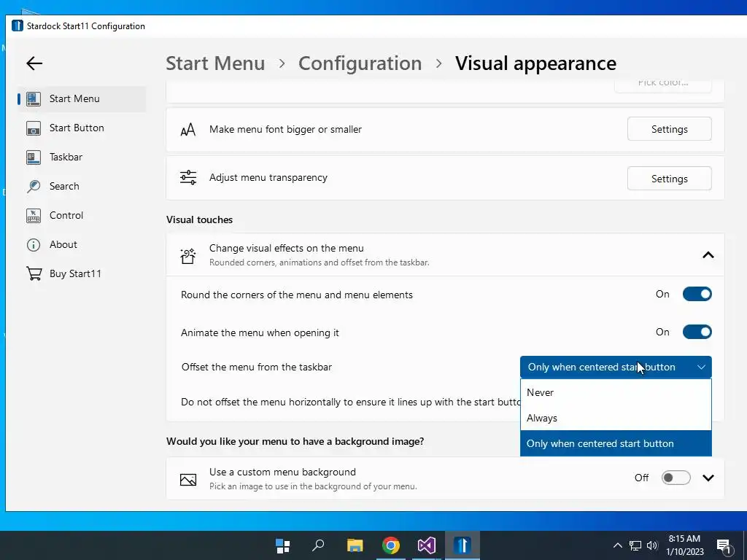Click the Taskbar sidebar icon
Image resolution: width=747 pixels, height=560 pixels.
[x=34, y=157]
